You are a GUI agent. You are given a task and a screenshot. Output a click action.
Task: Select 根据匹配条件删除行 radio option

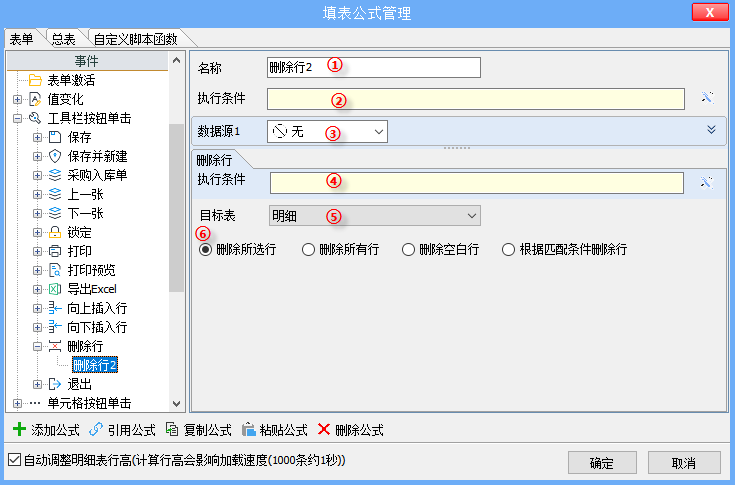point(509,249)
